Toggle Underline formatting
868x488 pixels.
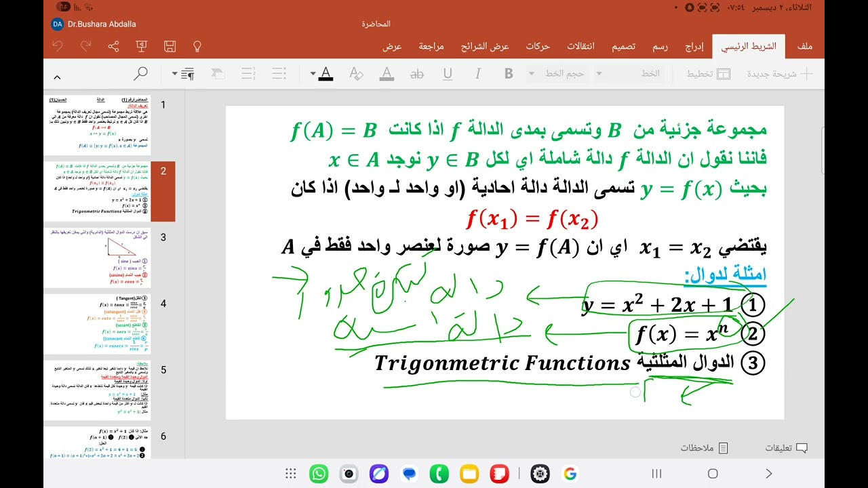click(x=448, y=73)
